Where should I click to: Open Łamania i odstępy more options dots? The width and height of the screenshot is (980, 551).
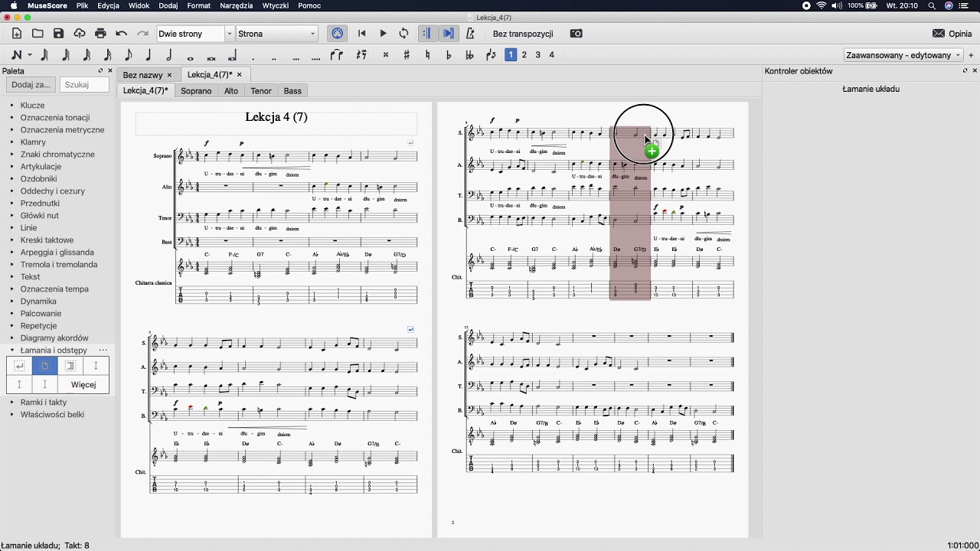tap(103, 350)
